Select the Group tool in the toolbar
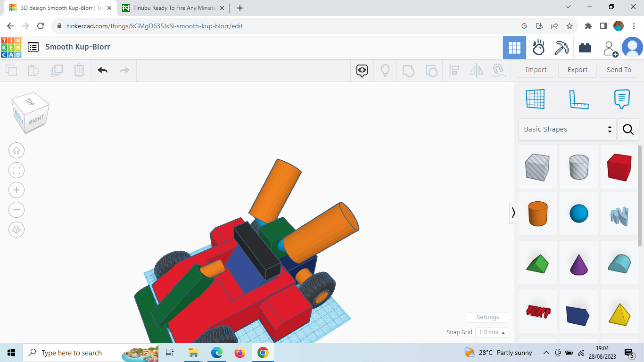The width and height of the screenshot is (644, 362). [408, 70]
